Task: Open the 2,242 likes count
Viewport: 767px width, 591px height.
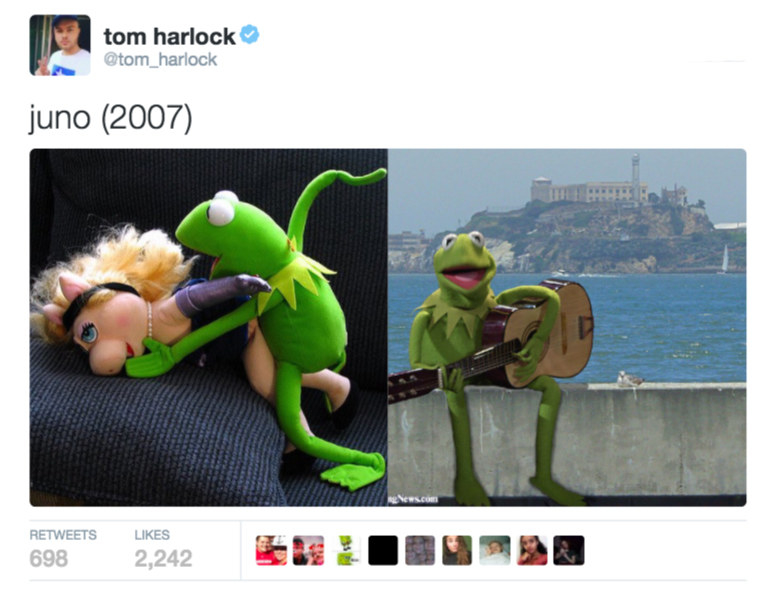Action: tap(163, 558)
